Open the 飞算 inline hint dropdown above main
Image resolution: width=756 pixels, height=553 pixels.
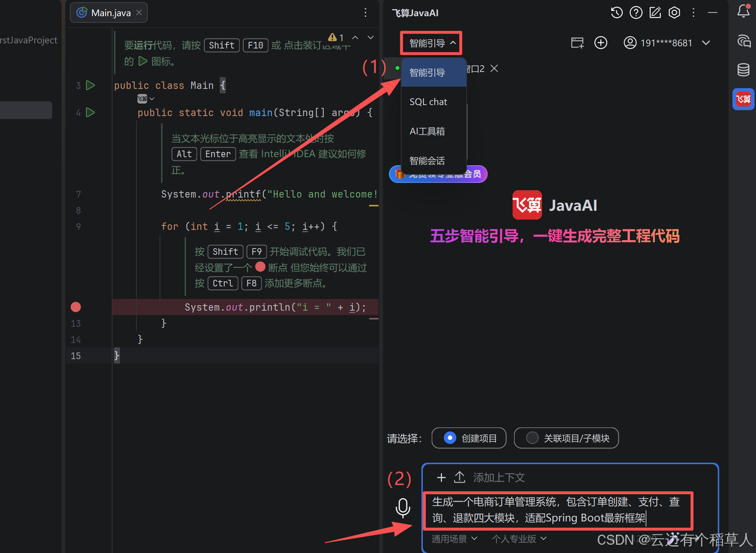coord(146,99)
